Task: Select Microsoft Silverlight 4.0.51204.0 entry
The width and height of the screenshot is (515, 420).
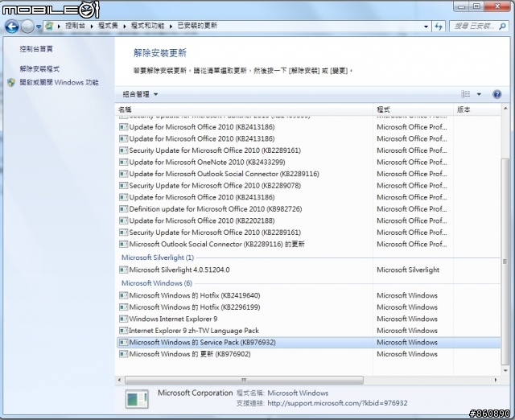Action: click(x=179, y=270)
